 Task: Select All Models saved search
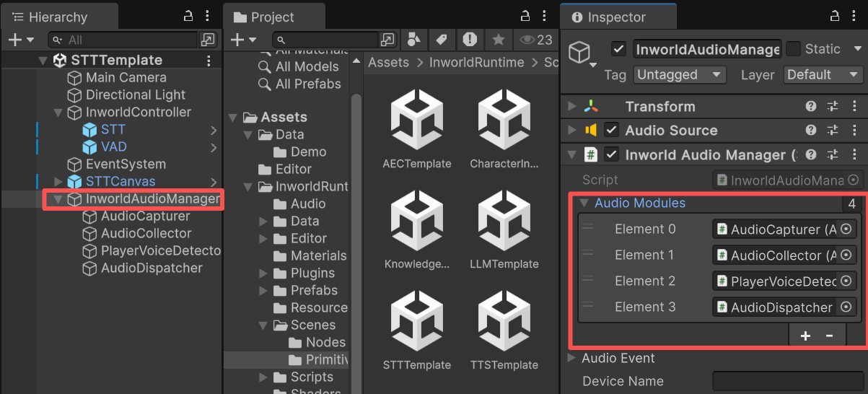[307, 66]
